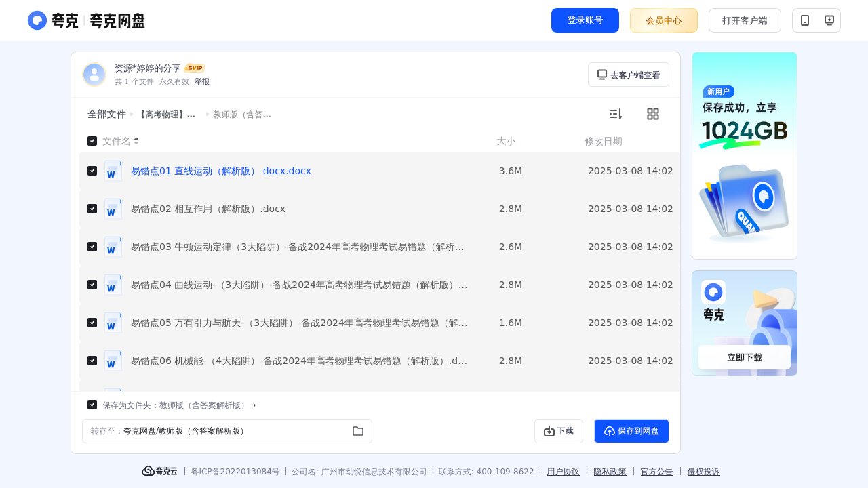
Task: Open file 易错点03 牛顿运动定律 name
Action: coord(298,247)
